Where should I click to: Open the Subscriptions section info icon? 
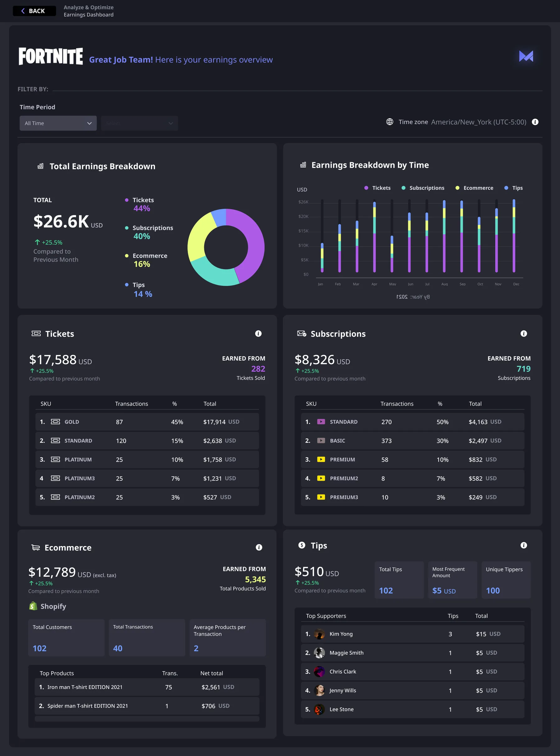524,334
